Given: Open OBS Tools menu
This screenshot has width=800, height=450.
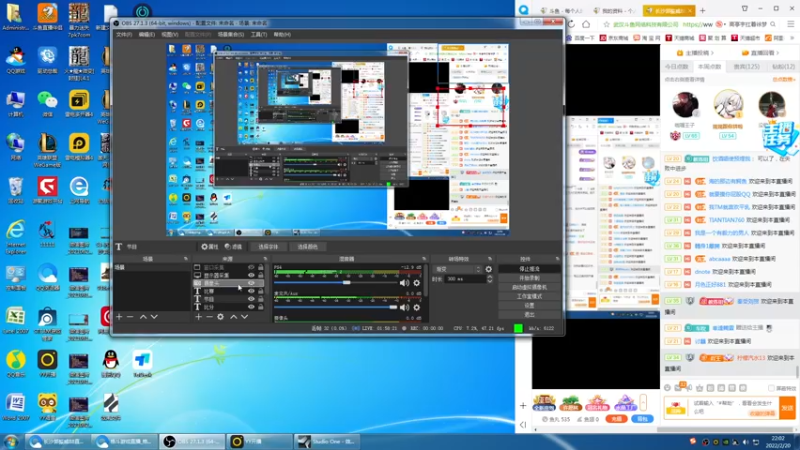Looking at the screenshot, I should point(259,35).
